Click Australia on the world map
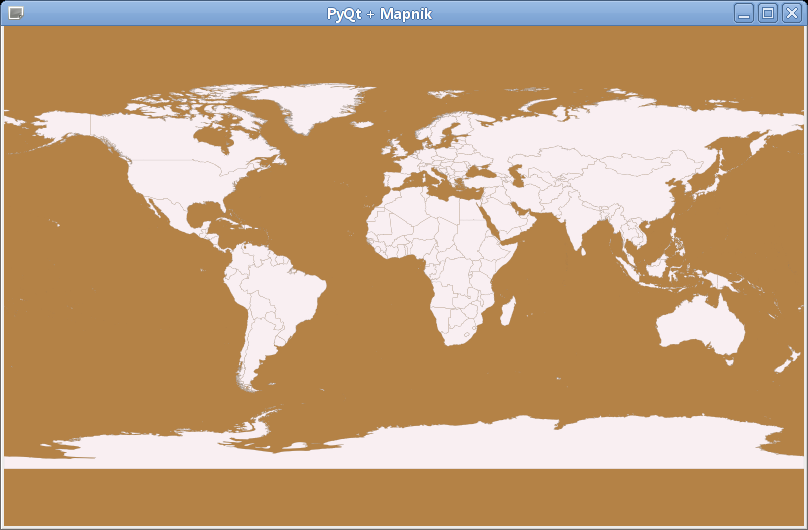The width and height of the screenshot is (808, 530). pyautogui.click(x=701, y=326)
